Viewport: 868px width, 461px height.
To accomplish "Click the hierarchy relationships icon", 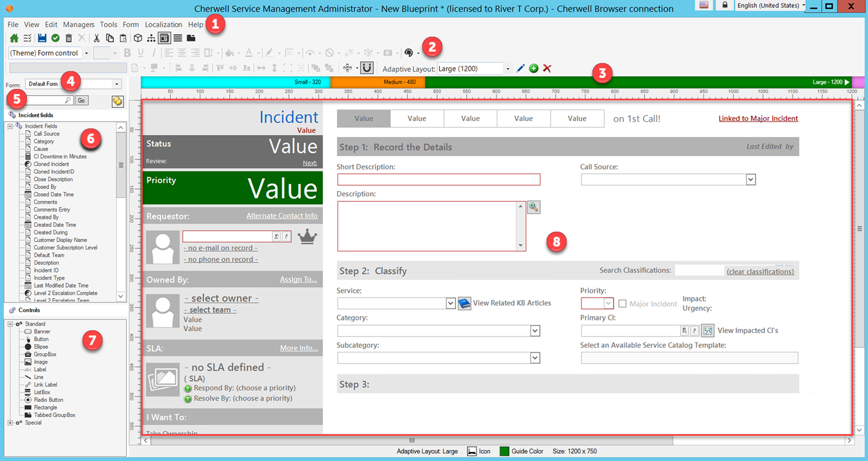I will [151, 38].
